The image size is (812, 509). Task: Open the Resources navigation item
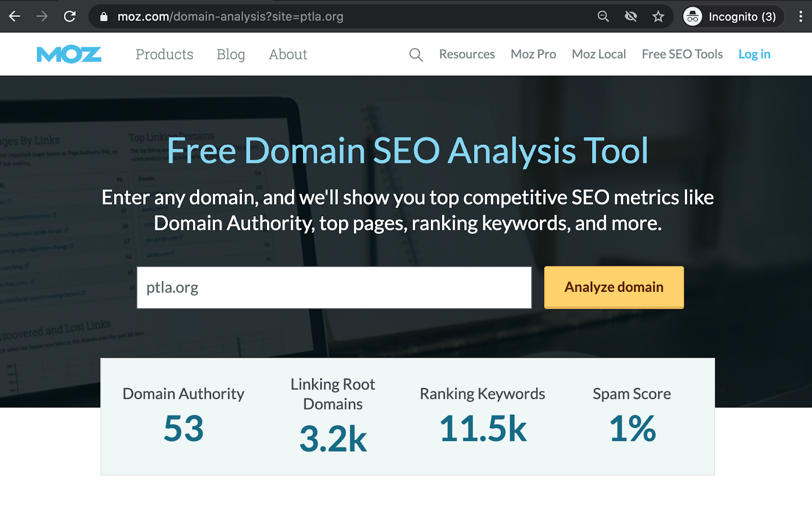click(467, 54)
